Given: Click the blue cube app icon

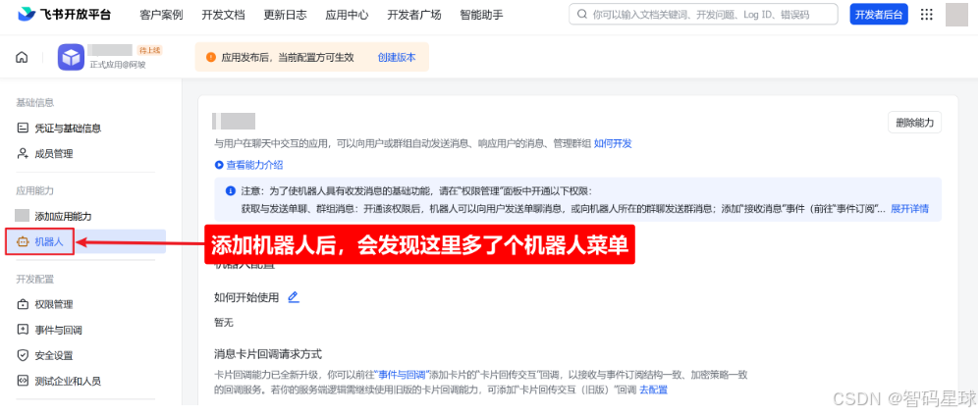Looking at the screenshot, I should pyautogui.click(x=71, y=58).
